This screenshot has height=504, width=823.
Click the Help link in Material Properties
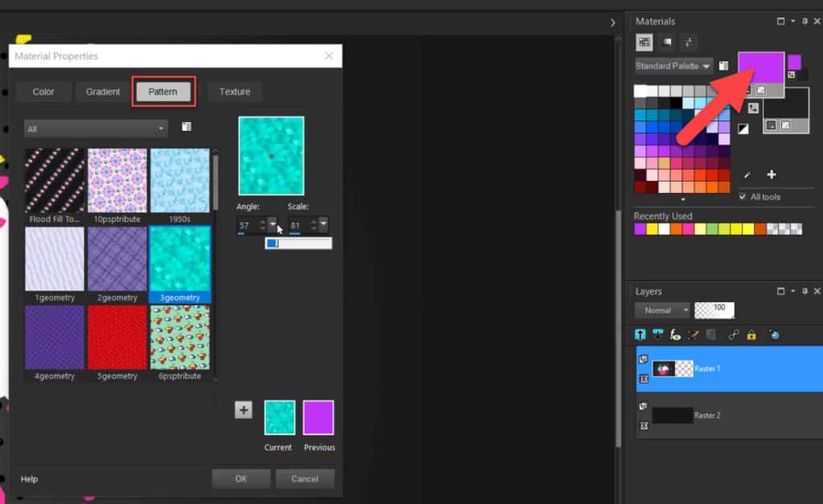[x=29, y=478]
